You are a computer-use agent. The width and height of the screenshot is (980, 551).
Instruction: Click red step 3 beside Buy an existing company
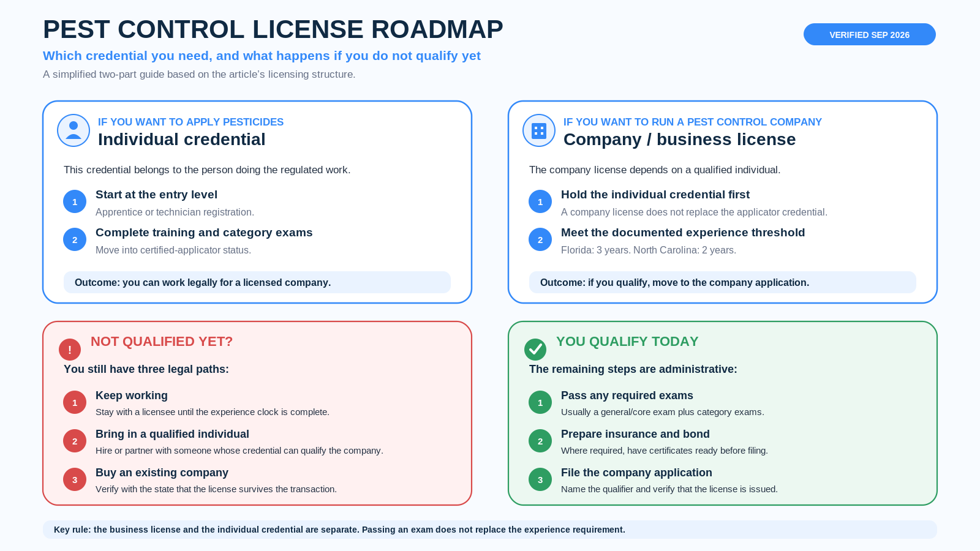(75, 479)
